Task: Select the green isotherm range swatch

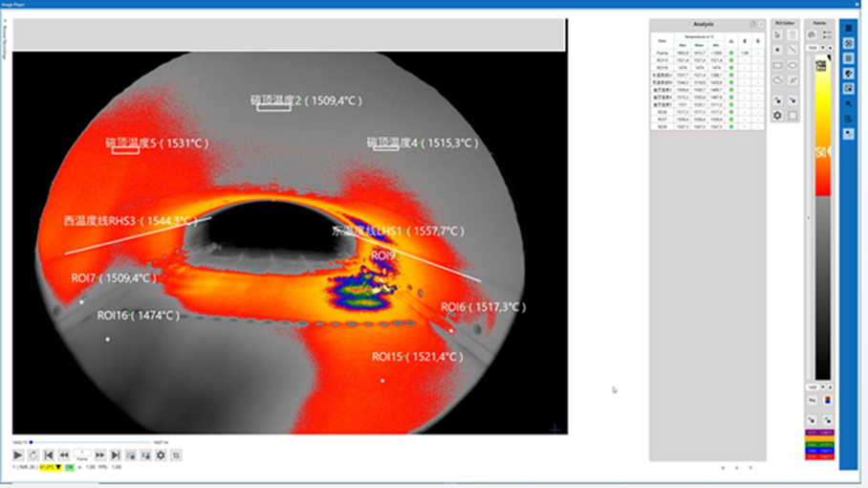Action: click(x=820, y=445)
